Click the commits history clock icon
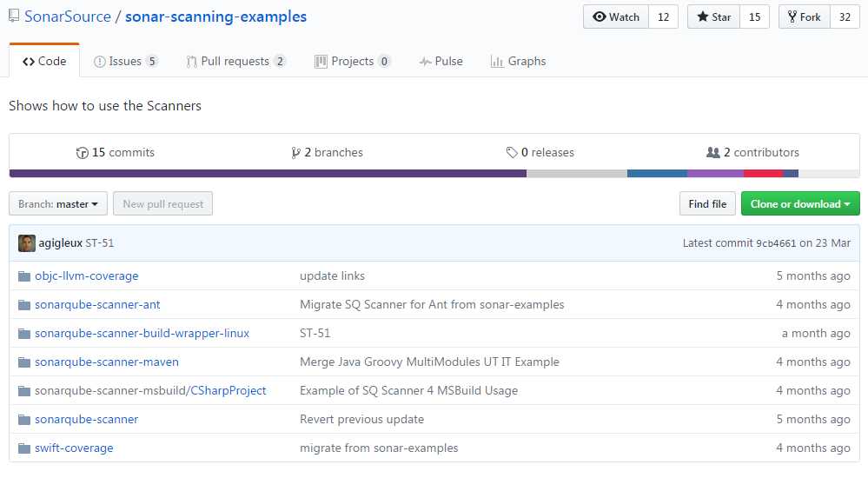Screen dimensions: 868x478 click(x=82, y=153)
